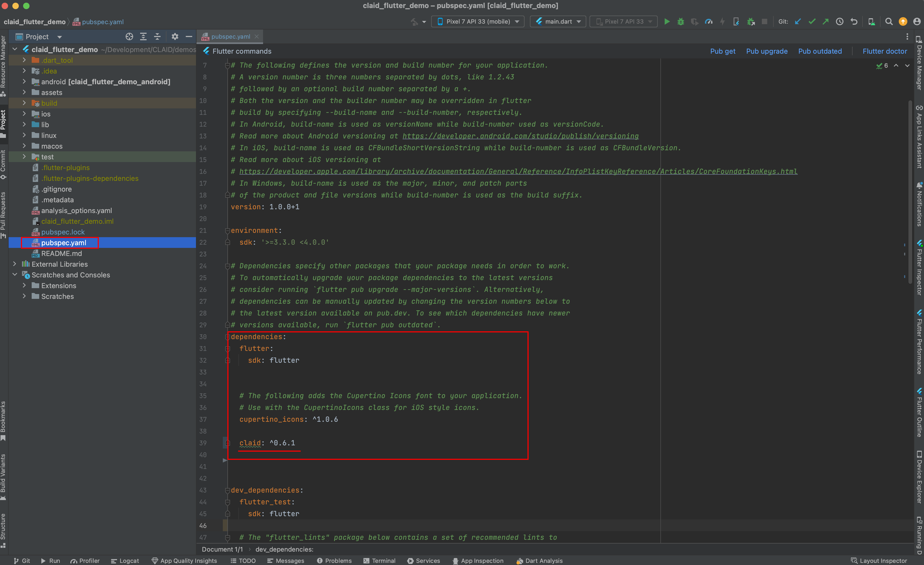
Task: Expand the ios folder
Action: 24,113
